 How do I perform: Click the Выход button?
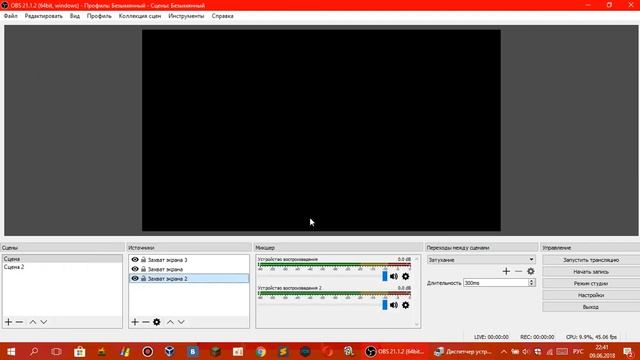click(591, 307)
